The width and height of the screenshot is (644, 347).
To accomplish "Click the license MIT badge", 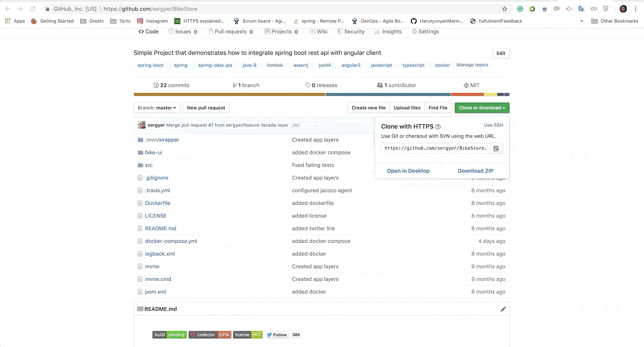I will coord(248,335).
